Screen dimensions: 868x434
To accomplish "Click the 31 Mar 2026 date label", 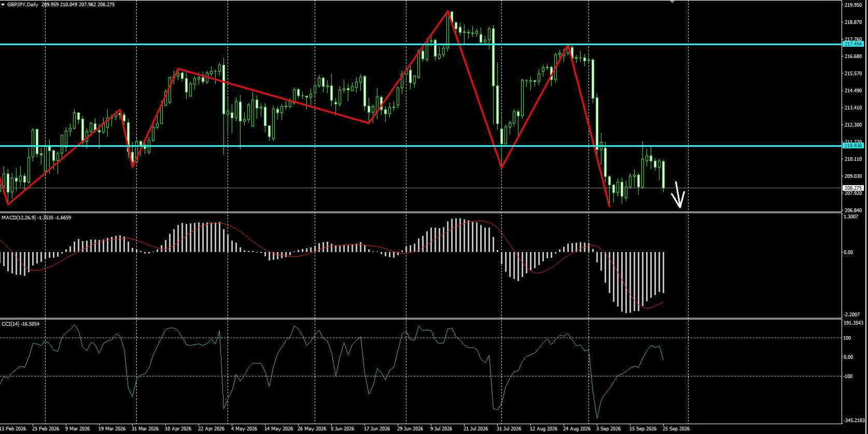I will 145,429.
